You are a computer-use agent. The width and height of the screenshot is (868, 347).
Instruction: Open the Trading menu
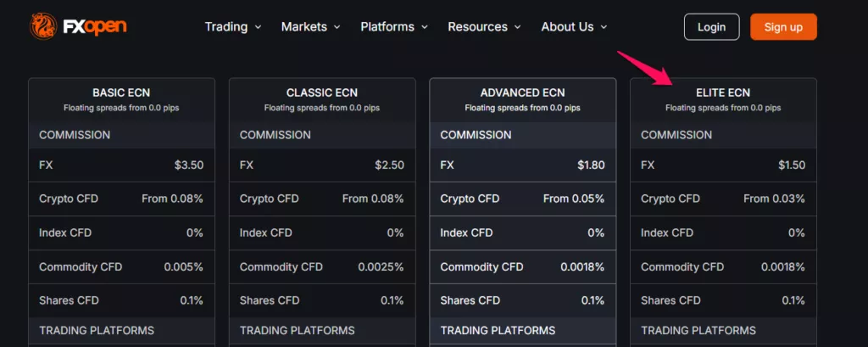225,26
